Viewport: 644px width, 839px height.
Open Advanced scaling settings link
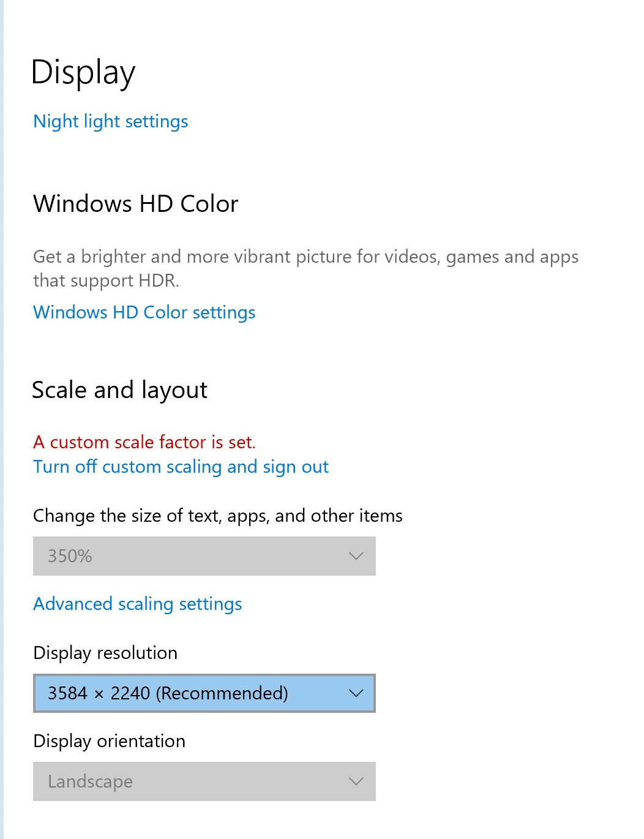point(138,604)
